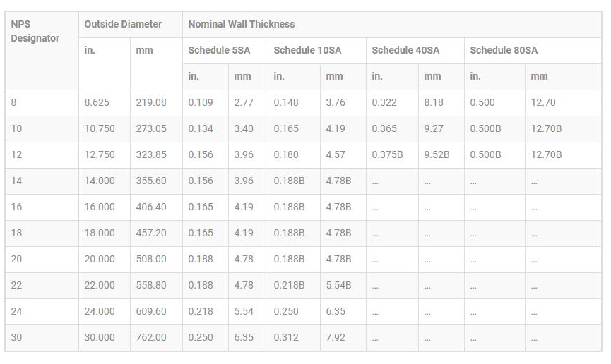Click the 0.375B wall thickness cell
The height and width of the screenshot is (364, 611).
[387, 154]
